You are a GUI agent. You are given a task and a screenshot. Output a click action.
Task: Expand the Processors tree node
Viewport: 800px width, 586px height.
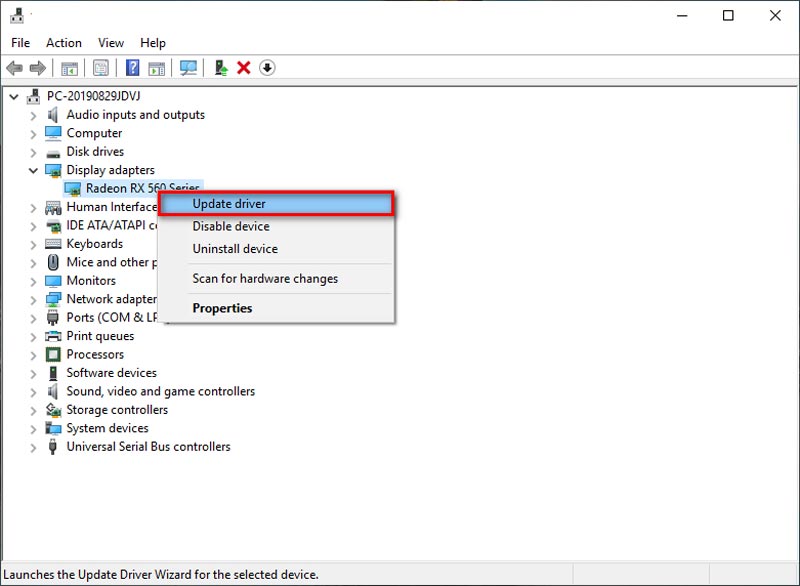[x=33, y=355]
